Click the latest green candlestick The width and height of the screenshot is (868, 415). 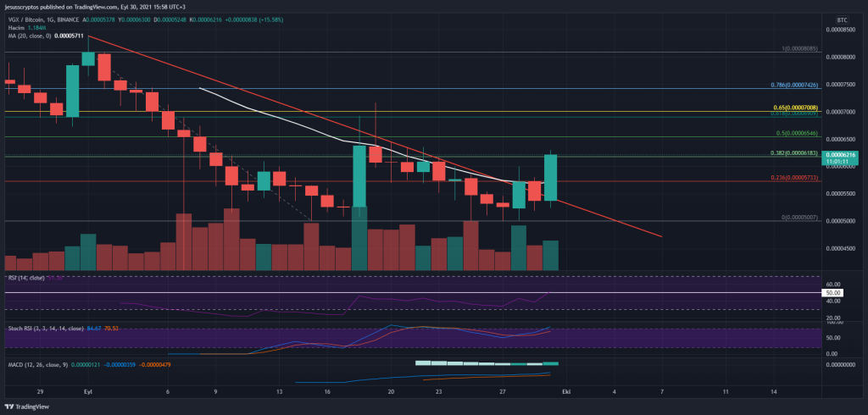pos(551,177)
